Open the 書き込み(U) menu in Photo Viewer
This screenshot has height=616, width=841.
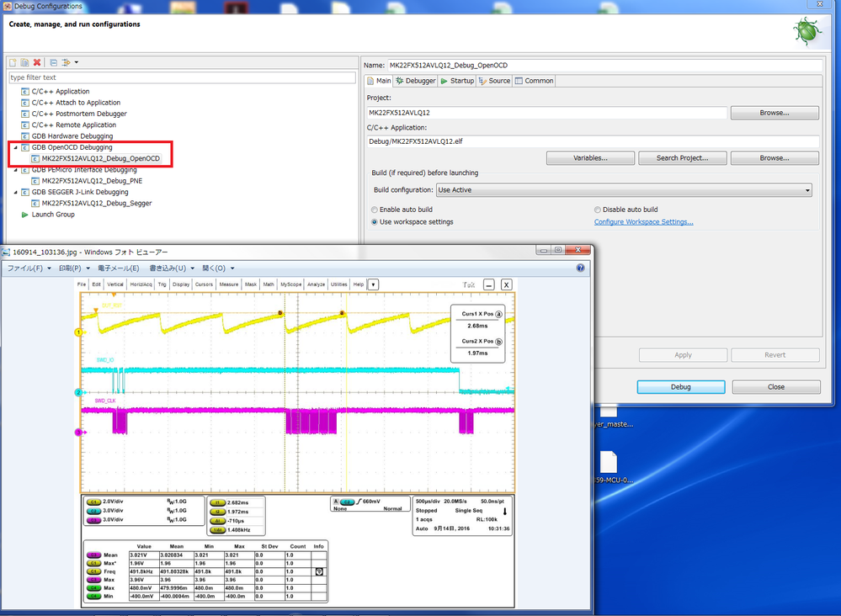tap(171, 268)
